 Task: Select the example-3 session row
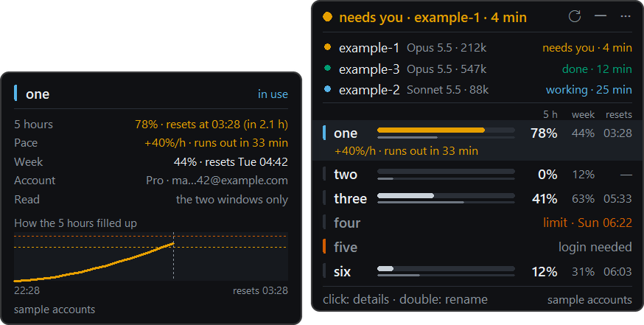477,69
